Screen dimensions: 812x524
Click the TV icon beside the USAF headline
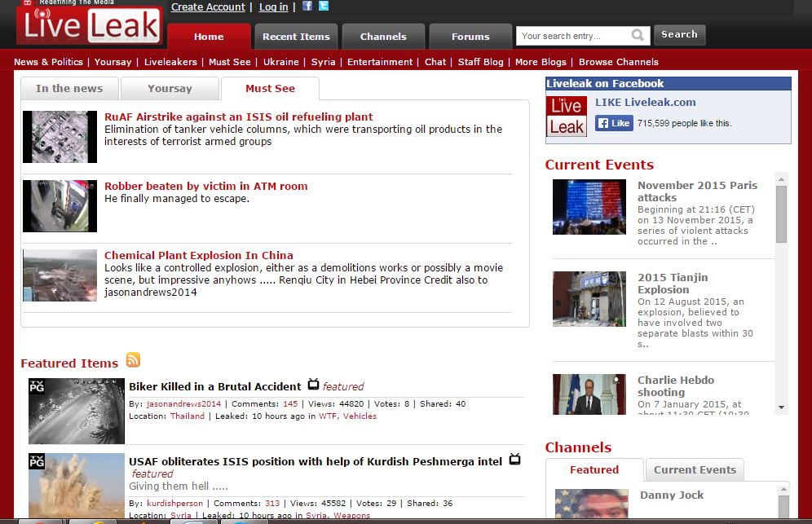pyautogui.click(x=514, y=459)
